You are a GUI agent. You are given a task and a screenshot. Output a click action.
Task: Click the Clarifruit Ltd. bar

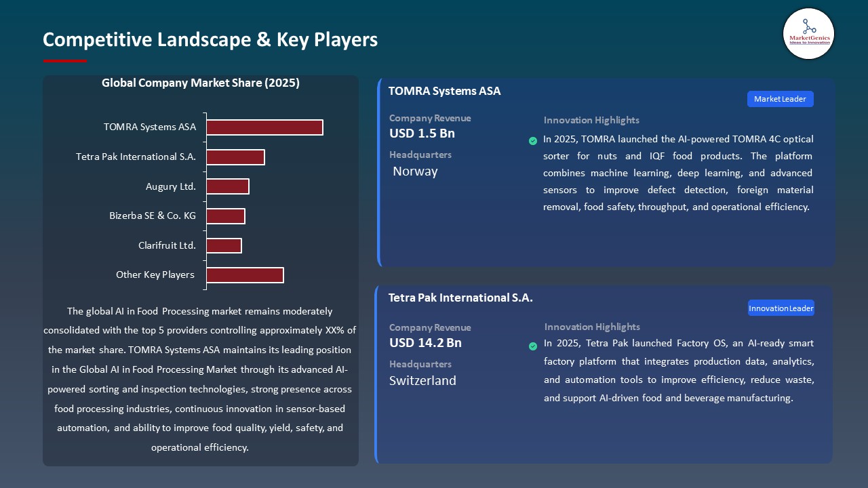tap(224, 245)
